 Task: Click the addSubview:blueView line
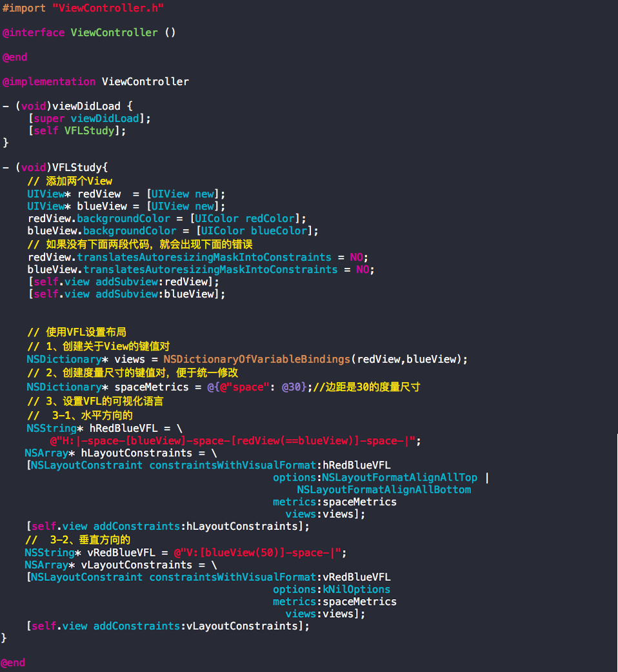click(127, 294)
